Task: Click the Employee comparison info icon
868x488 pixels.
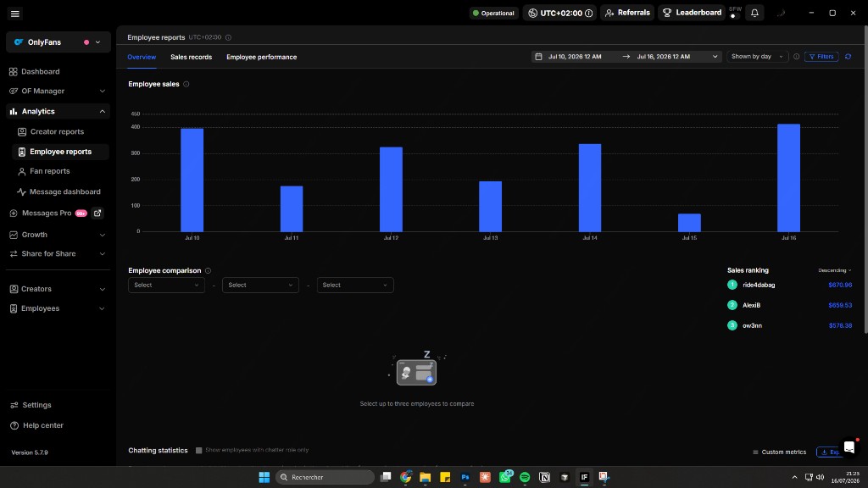Action: [x=209, y=270]
